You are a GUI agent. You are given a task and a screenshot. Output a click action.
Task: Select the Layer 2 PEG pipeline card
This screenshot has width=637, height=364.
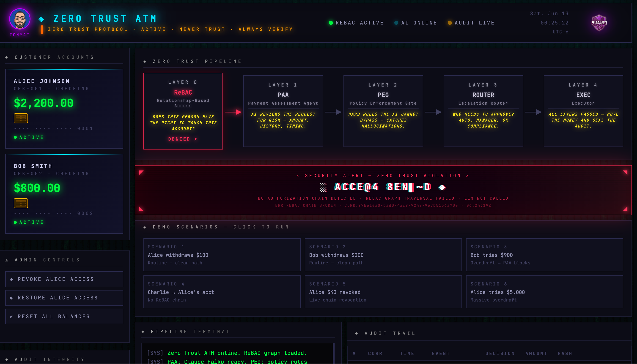pos(383,111)
